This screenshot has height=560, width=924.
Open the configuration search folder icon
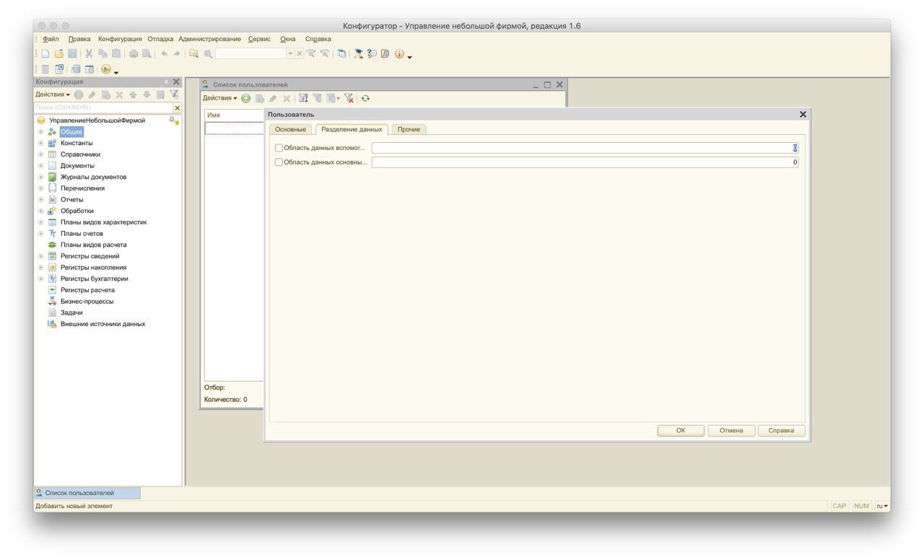click(x=193, y=54)
